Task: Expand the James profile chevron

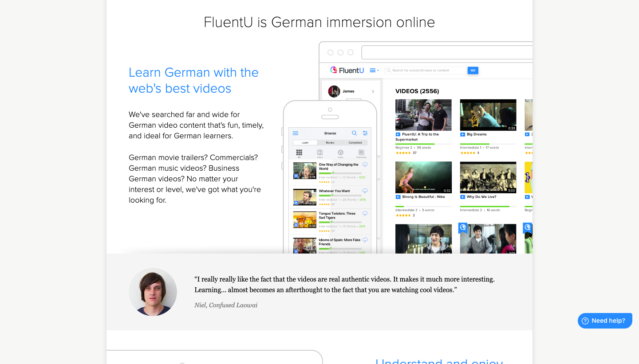Action: click(x=373, y=91)
